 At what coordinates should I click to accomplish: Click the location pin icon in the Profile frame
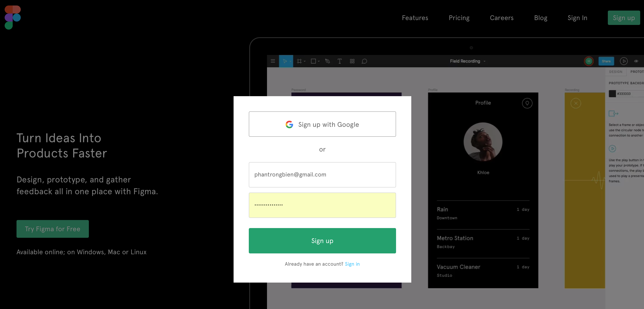pyautogui.click(x=527, y=103)
